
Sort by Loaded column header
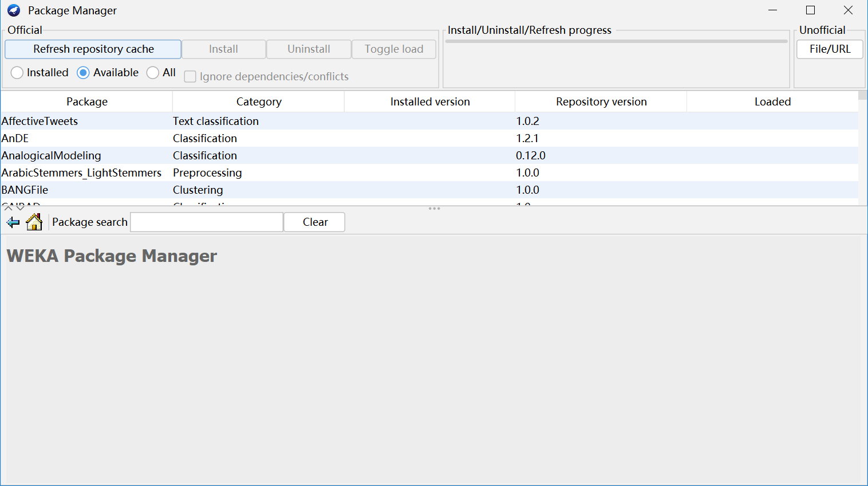tap(772, 102)
